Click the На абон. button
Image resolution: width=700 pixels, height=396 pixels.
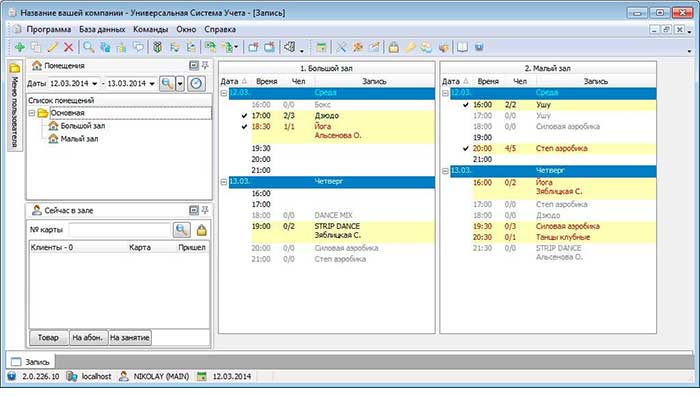pyautogui.click(x=88, y=338)
